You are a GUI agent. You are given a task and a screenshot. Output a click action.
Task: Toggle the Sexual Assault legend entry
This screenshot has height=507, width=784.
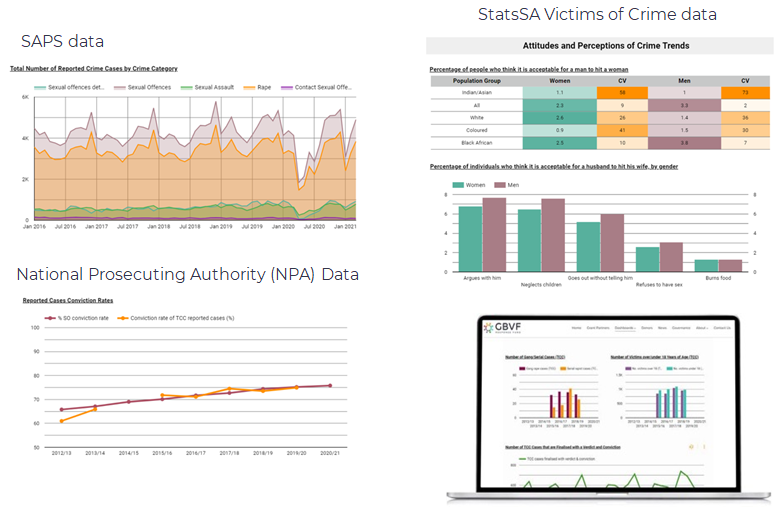click(207, 88)
